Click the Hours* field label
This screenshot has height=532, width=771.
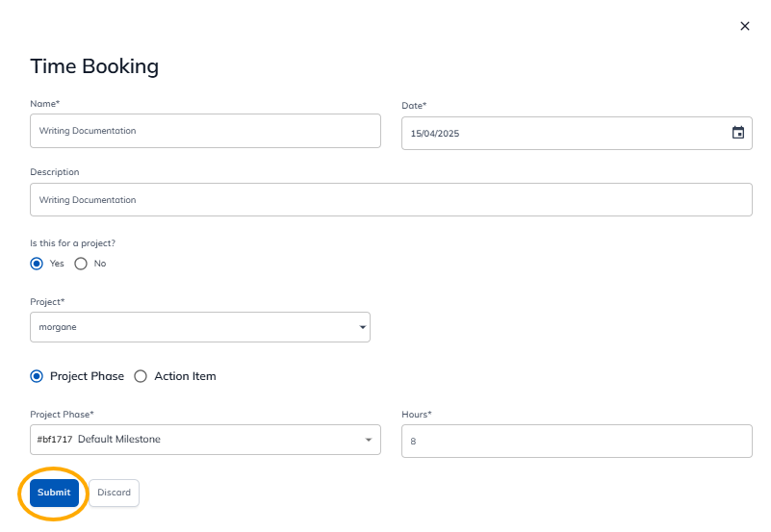[417, 415]
